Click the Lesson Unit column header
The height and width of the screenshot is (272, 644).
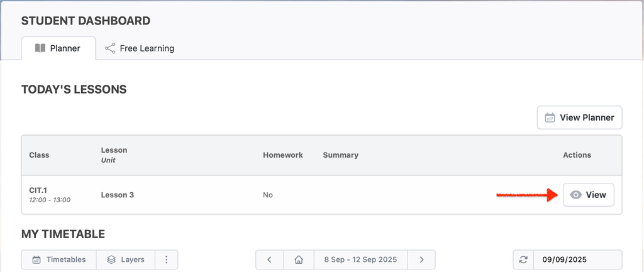[114, 155]
